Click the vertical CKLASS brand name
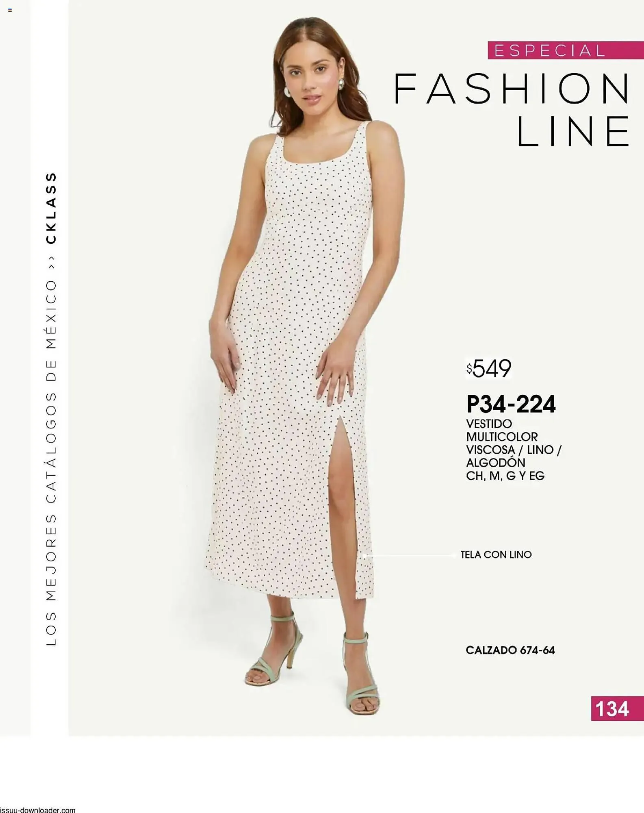This screenshot has width=644, height=813. pyautogui.click(x=51, y=208)
